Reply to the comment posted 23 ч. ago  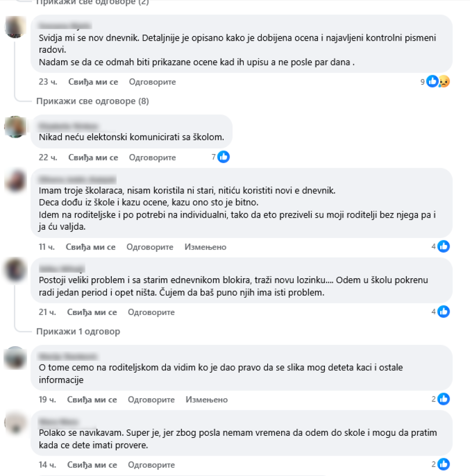[x=152, y=82]
